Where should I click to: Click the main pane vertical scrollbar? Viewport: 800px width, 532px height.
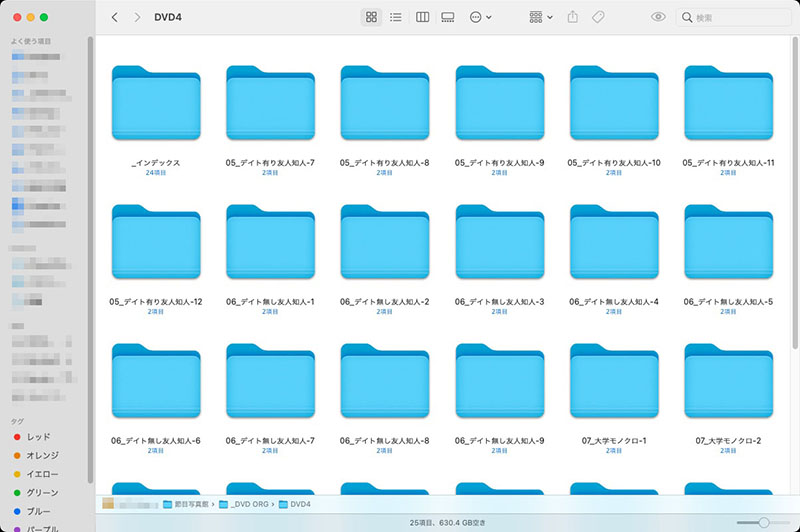[x=795, y=193]
